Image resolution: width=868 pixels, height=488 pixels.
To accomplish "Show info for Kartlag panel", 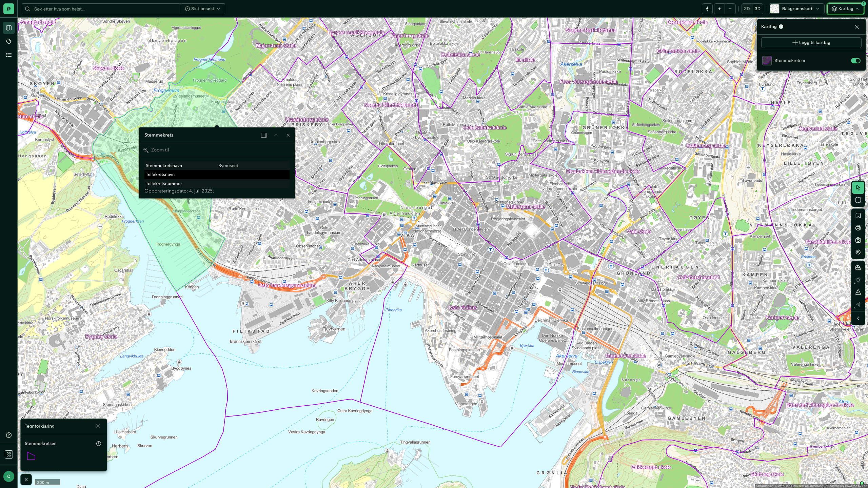I will coord(781,27).
